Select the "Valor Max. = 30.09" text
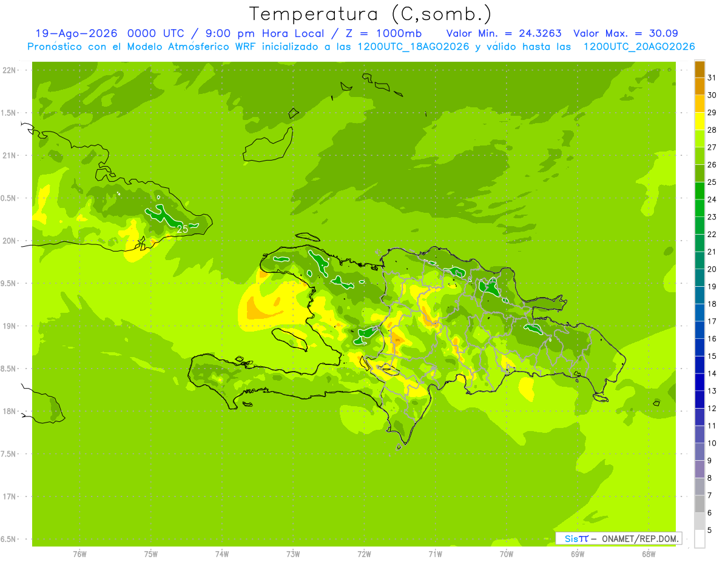This screenshot has width=728, height=562. (x=625, y=33)
